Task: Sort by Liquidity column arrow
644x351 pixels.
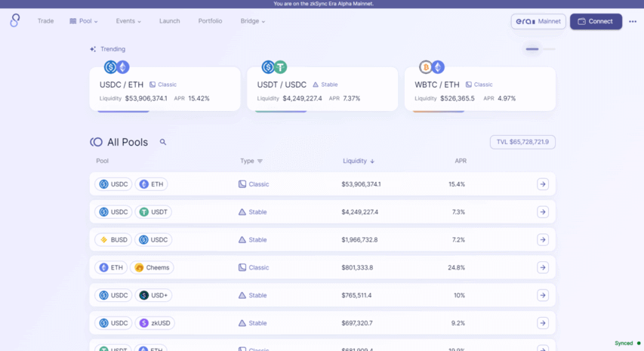Action: pyautogui.click(x=372, y=162)
